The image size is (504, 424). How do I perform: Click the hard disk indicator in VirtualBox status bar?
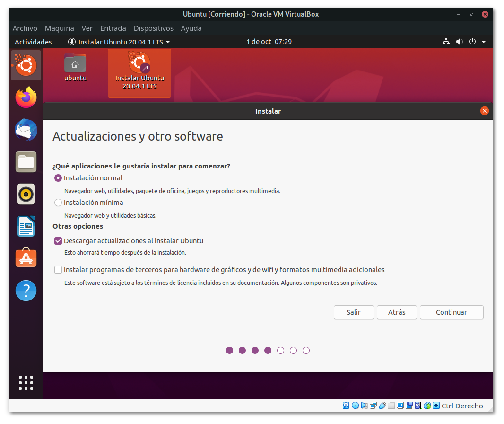346,406
